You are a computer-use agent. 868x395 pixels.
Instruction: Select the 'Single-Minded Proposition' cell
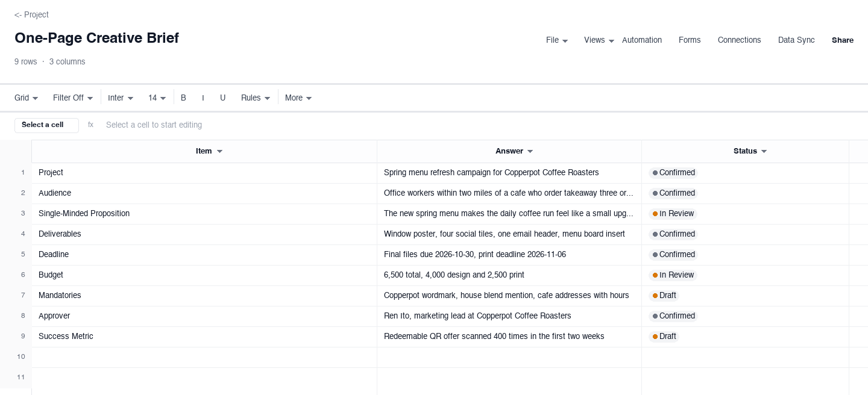(x=204, y=214)
